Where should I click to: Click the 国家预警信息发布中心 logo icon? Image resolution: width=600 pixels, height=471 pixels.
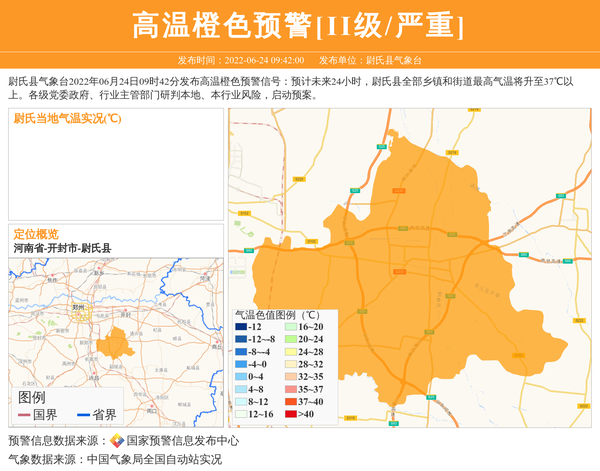click(x=117, y=441)
